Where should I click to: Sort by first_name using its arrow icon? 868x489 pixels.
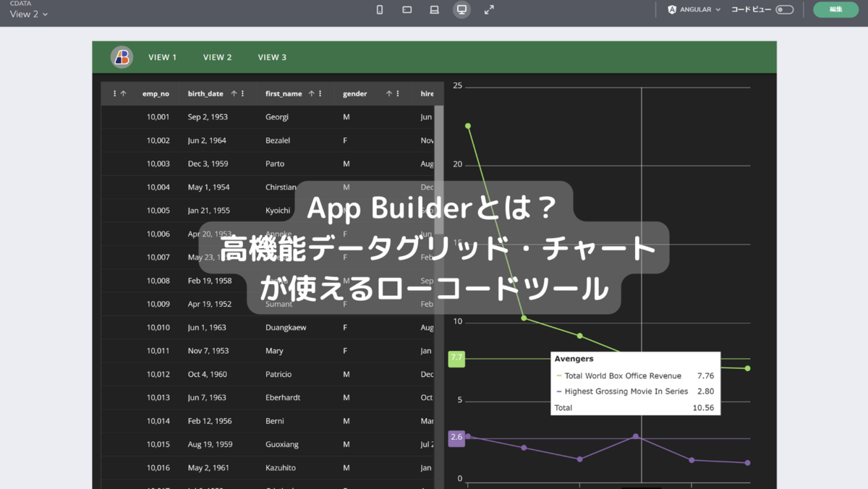312,93
